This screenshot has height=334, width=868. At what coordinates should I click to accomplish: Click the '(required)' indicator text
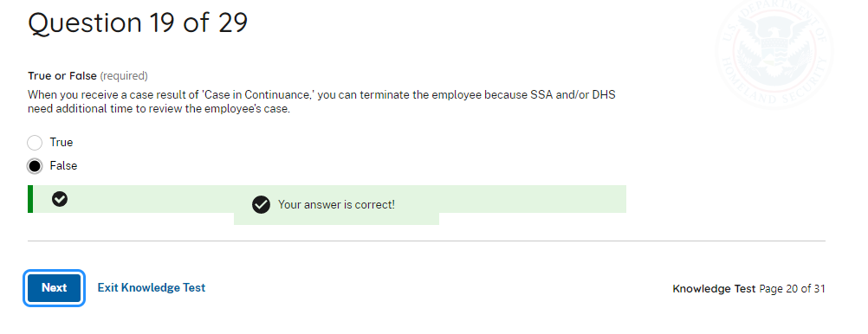tap(124, 76)
